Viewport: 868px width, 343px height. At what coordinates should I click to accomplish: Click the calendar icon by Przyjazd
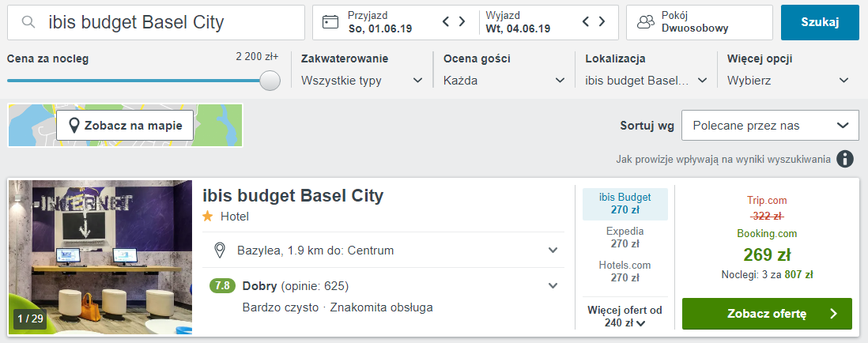click(x=330, y=22)
